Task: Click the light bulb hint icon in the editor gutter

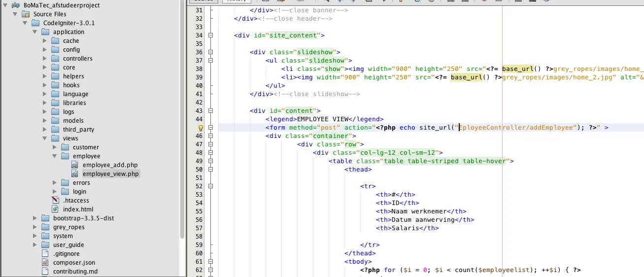Action: [x=201, y=128]
